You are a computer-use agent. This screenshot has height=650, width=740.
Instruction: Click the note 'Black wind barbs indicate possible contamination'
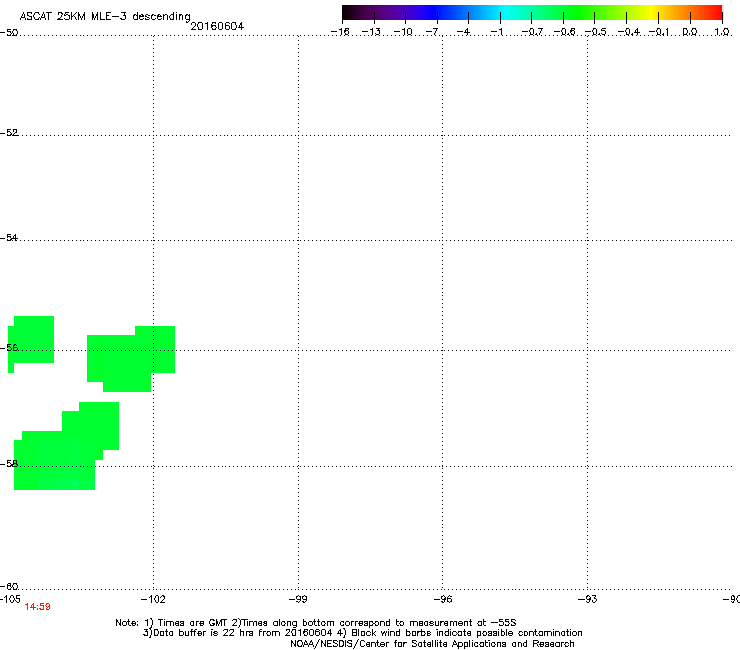pos(467,633)
